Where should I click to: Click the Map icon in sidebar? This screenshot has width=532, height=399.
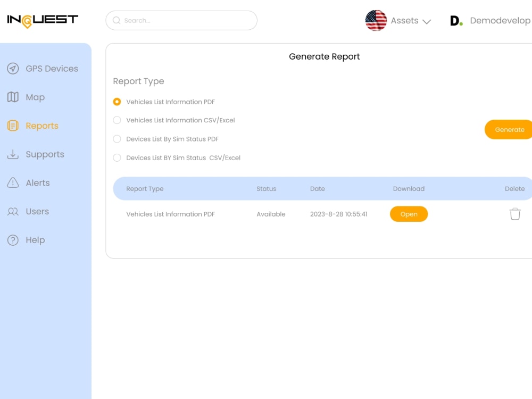[13, 97]
